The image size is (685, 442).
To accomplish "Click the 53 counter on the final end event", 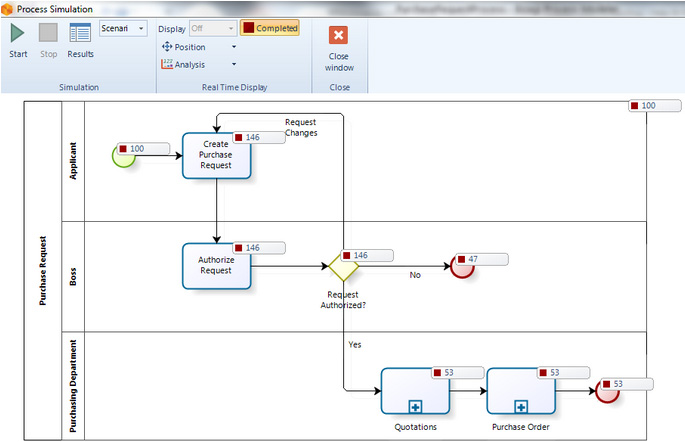I will [627, 384].
